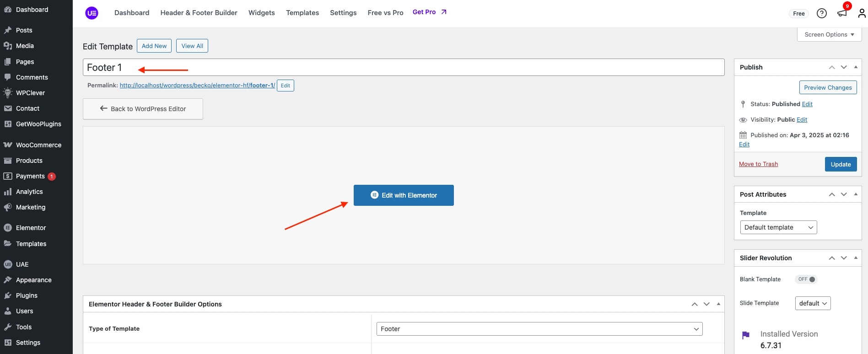Open the megaphone notifications icon
The width and height of the screenshot is (868, 354).
[x=842, y=13]
